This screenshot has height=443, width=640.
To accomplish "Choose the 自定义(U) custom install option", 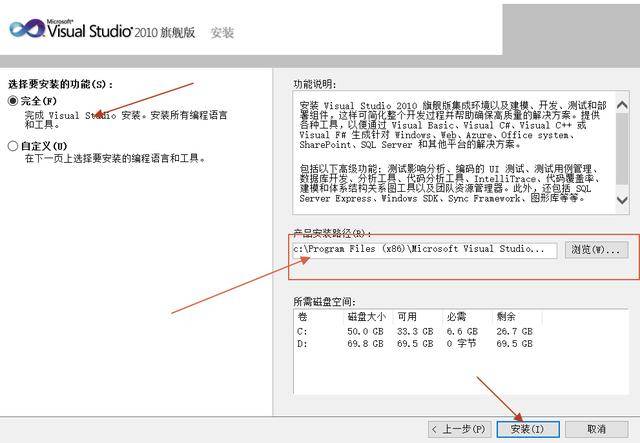I will point(13,146).
